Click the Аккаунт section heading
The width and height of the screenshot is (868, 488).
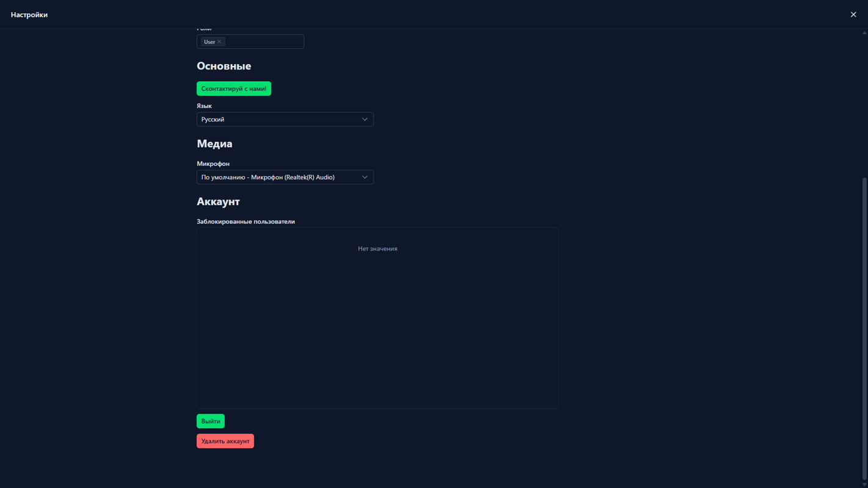tap(218, 201)
